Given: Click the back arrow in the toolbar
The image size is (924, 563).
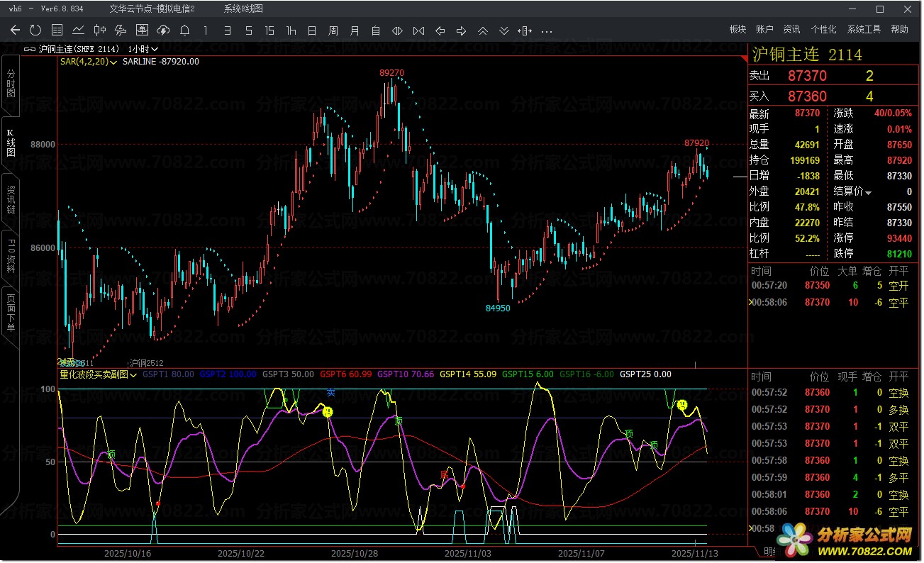Looking at the screenshot, I should point(15,30).
